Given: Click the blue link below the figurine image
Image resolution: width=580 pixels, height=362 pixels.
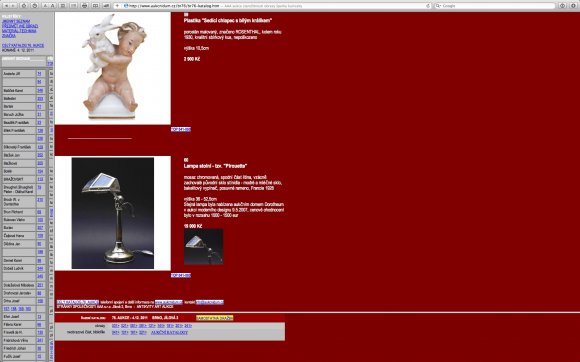Looking at the screenshot, I should pos(181,129).
